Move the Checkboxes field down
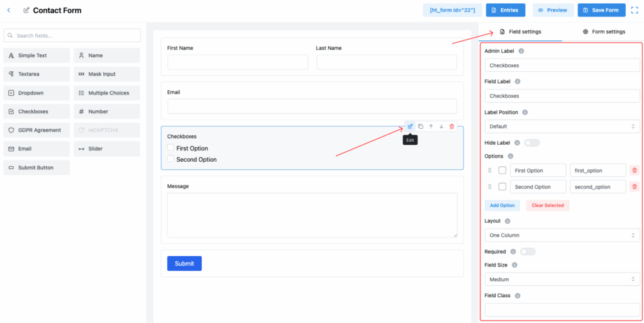Viewport: 644px width, 323px height. tap(441, 127)
